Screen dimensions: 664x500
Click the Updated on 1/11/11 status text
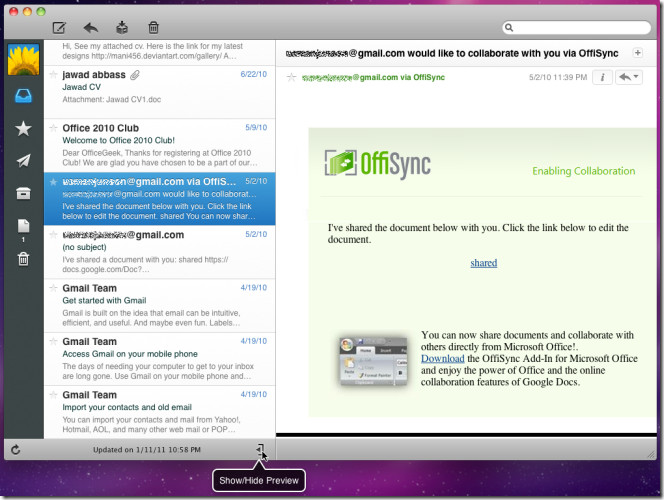pyautogui.click(x=147, y=450)
